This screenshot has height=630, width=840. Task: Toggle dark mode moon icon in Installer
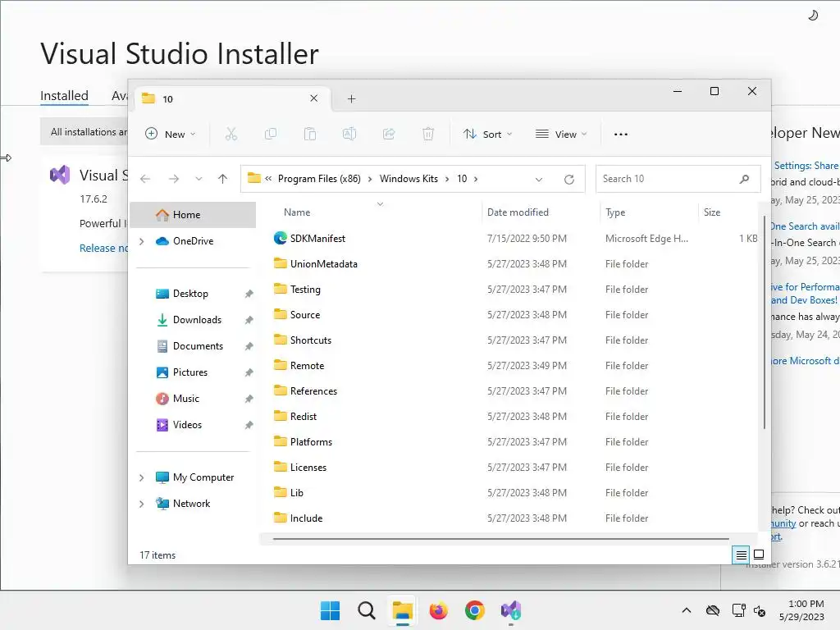[x=813, y=15]
